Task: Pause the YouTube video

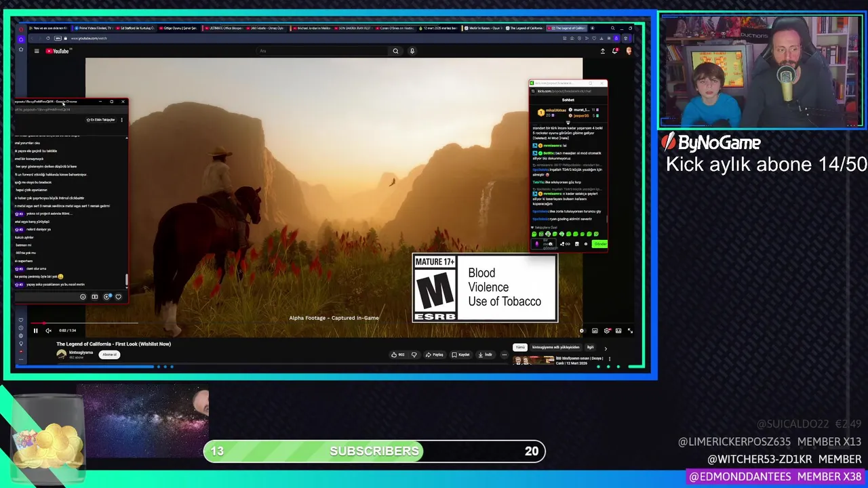Action: click(x=36, y=331)
